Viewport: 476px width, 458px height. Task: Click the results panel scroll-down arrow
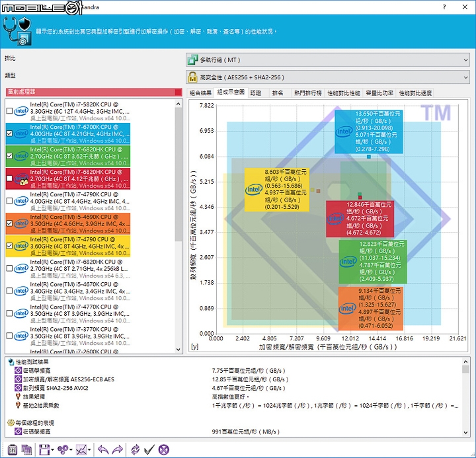[x=465, y=432]
